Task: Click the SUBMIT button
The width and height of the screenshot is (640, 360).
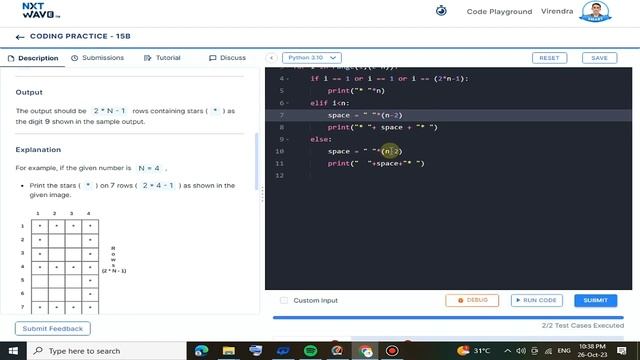Action: (596, 300)
